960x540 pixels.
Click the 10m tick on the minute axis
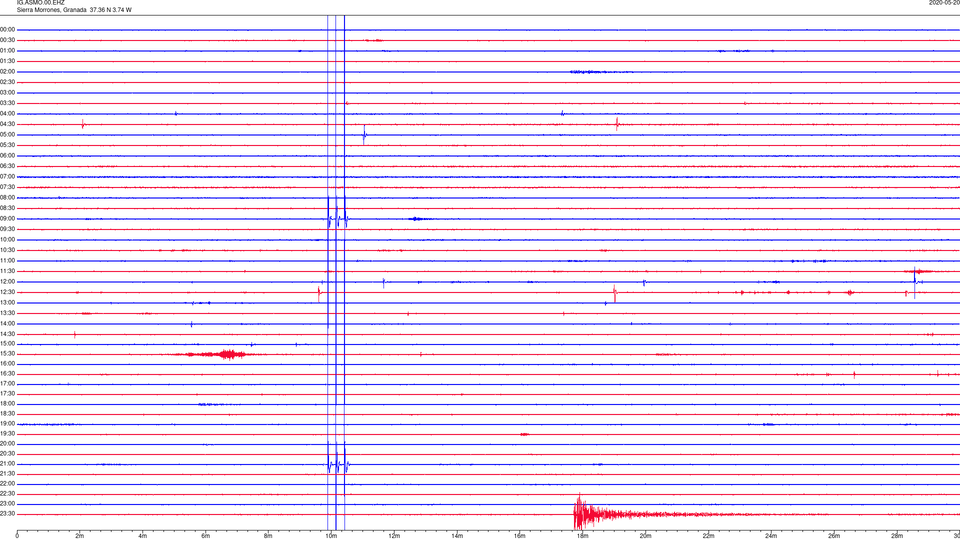point(331,536)
